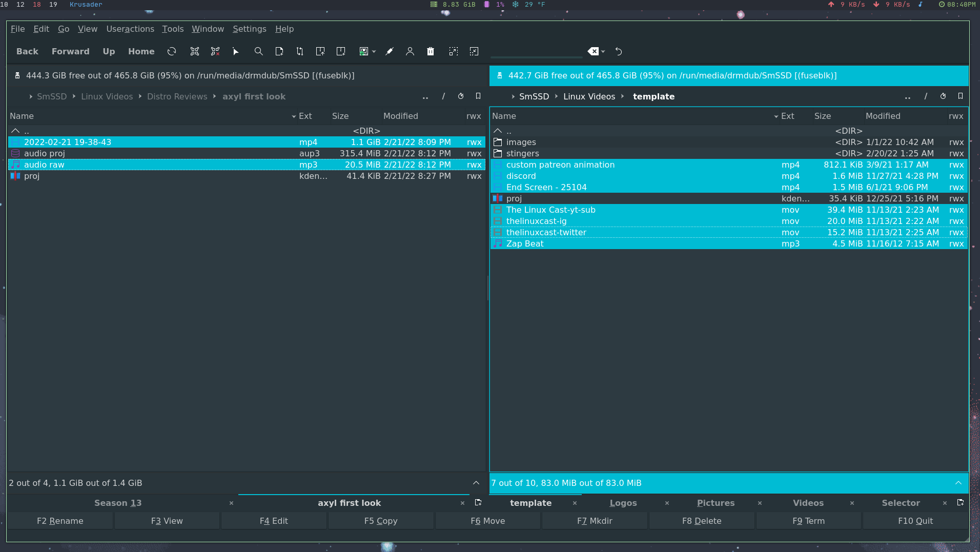Click the synchronize arrows toolbar icon

[x=300, y=51]
